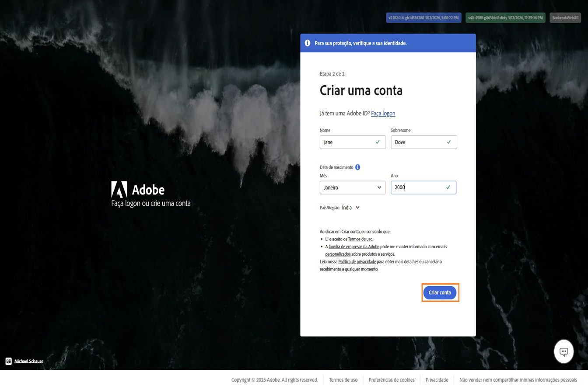Open the Faça logon link

[383, 113]
